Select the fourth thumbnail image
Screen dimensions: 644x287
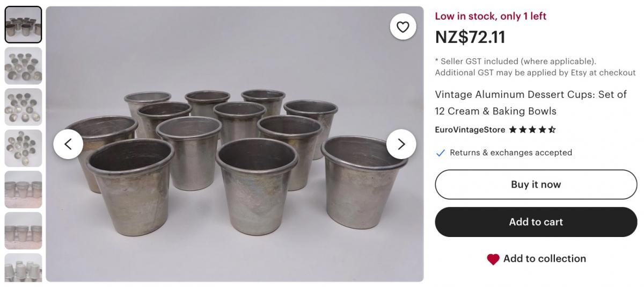(x=23, y=148)
